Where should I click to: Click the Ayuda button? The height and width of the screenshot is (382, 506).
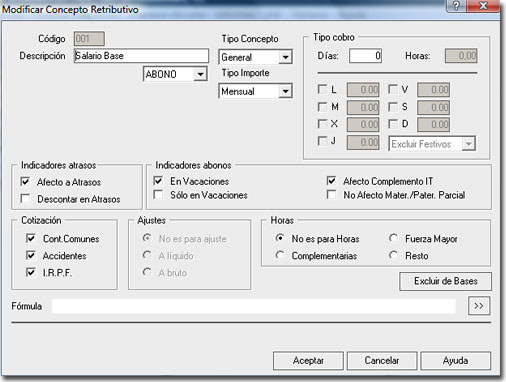coord(456,361)
